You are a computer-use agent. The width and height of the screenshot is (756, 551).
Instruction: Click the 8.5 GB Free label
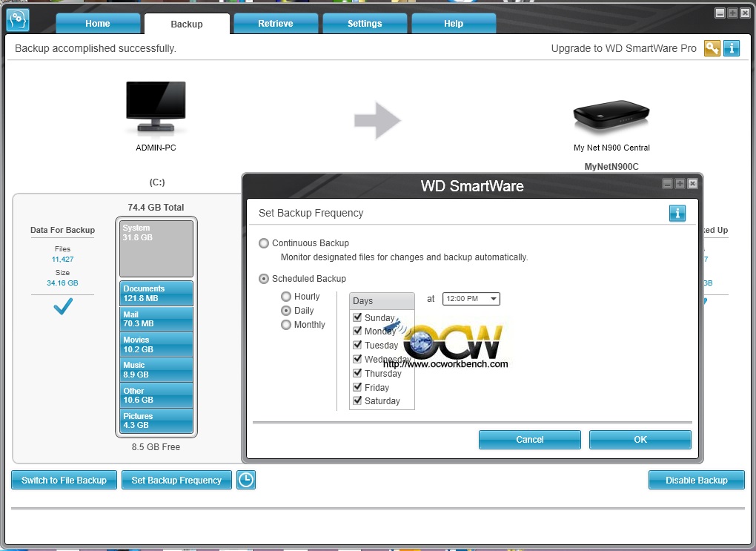point(156,446)
